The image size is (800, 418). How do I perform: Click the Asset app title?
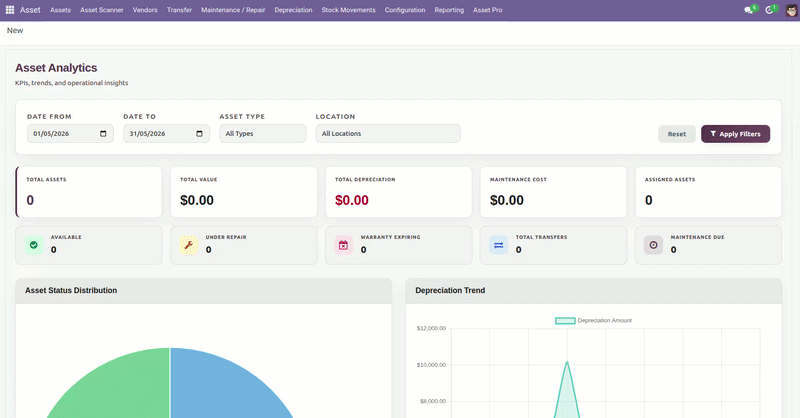(30, 10)
